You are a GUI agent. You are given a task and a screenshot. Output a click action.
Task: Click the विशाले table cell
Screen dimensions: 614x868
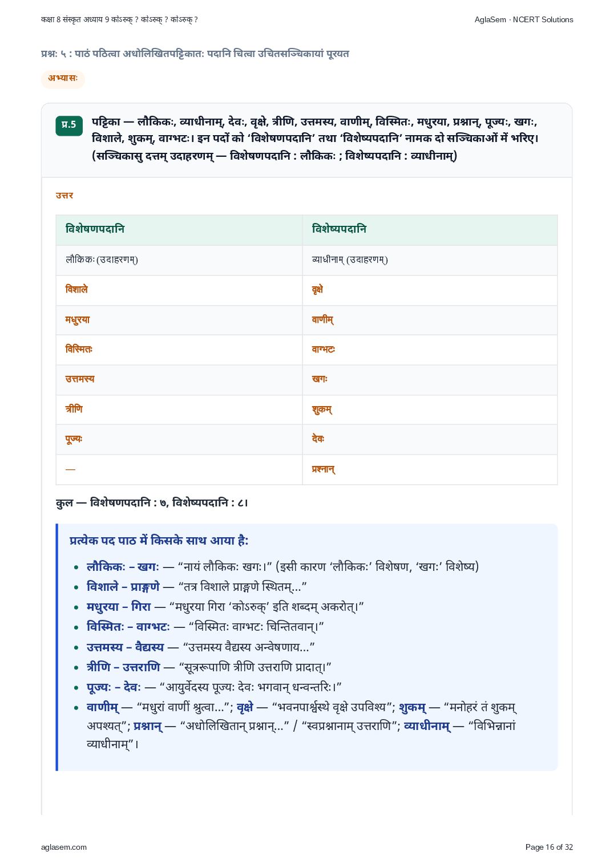coord(179,290)
